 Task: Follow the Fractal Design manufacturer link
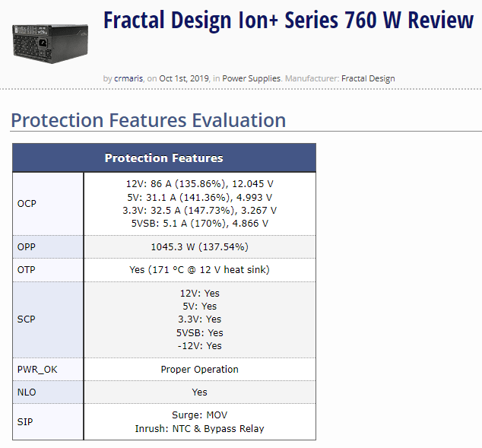pos(368,78)
